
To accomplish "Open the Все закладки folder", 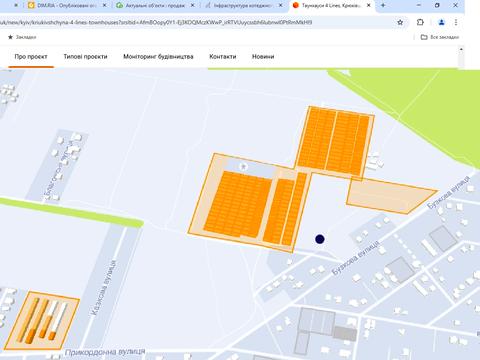I will pyautogui.click(x=440, y=37).
